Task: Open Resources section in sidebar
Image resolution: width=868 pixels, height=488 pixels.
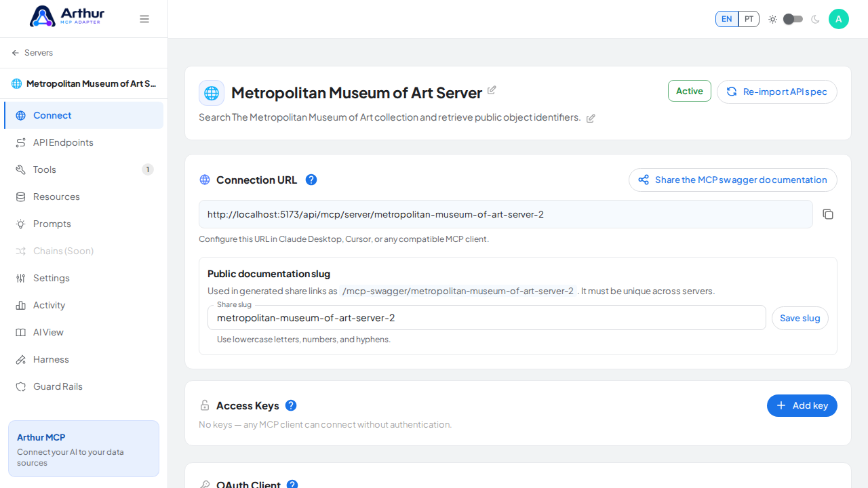Action: tap(83, 197)
